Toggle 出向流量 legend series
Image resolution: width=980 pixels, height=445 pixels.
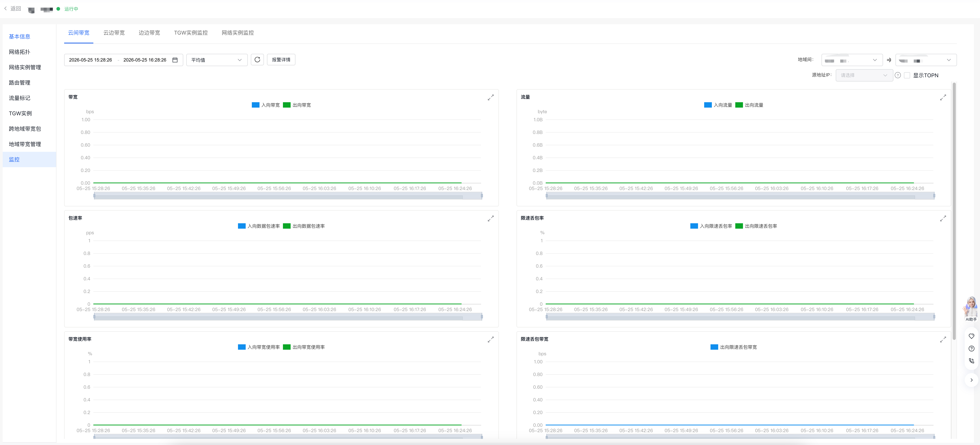point(749,105)
